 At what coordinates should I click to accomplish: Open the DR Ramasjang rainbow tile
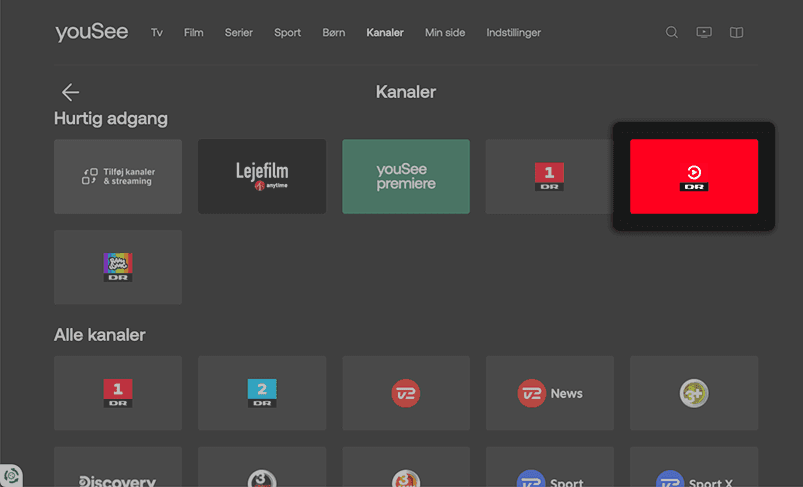(118, 267)
